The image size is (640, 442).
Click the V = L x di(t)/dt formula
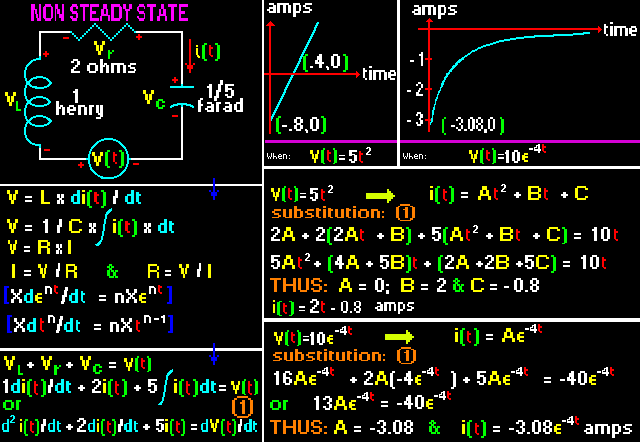pos(74,198)
